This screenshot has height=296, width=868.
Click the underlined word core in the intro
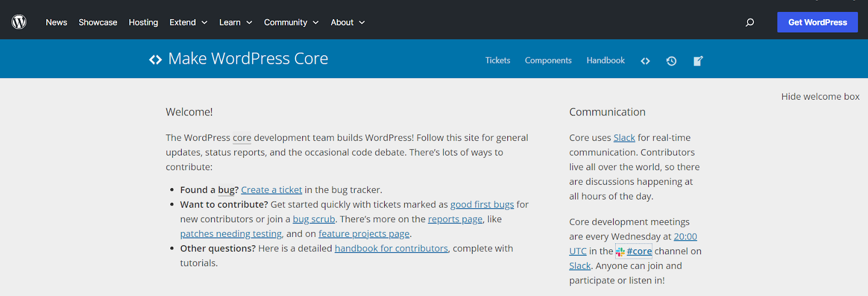click(242, 138)
